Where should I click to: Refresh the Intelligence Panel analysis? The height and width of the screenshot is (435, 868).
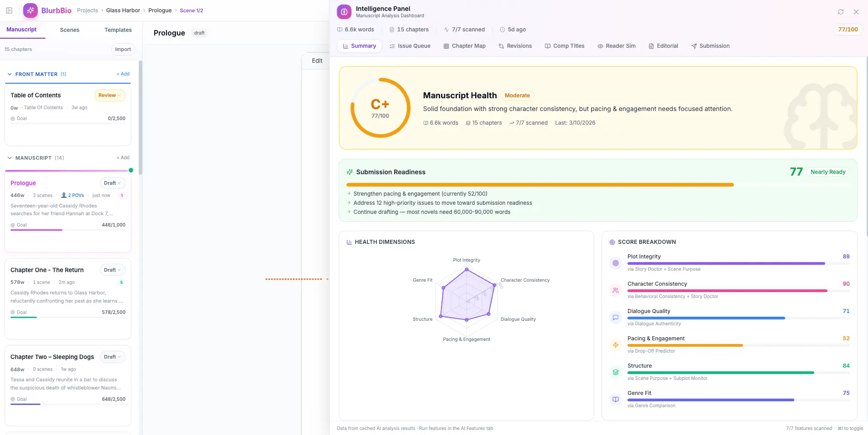pos(841,12)
